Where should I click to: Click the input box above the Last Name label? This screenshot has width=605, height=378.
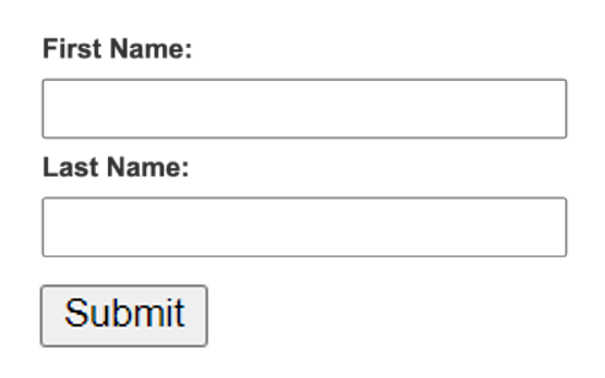click(304, 108)
